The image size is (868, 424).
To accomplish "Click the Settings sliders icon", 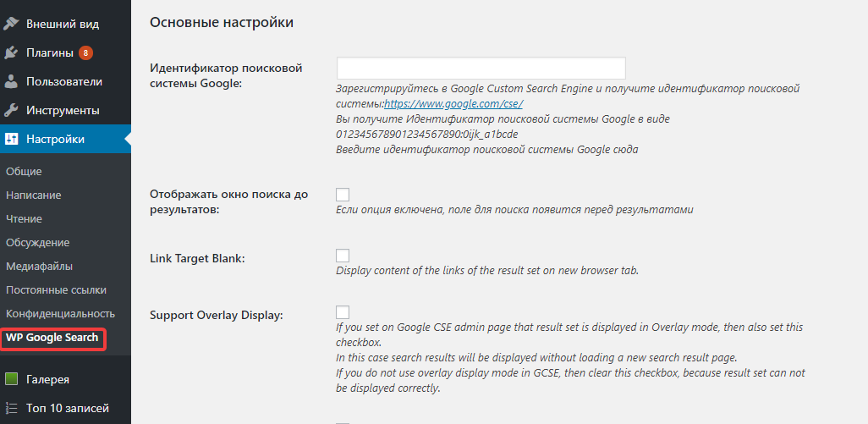I will pyautogui.click(x=11, y=139).
